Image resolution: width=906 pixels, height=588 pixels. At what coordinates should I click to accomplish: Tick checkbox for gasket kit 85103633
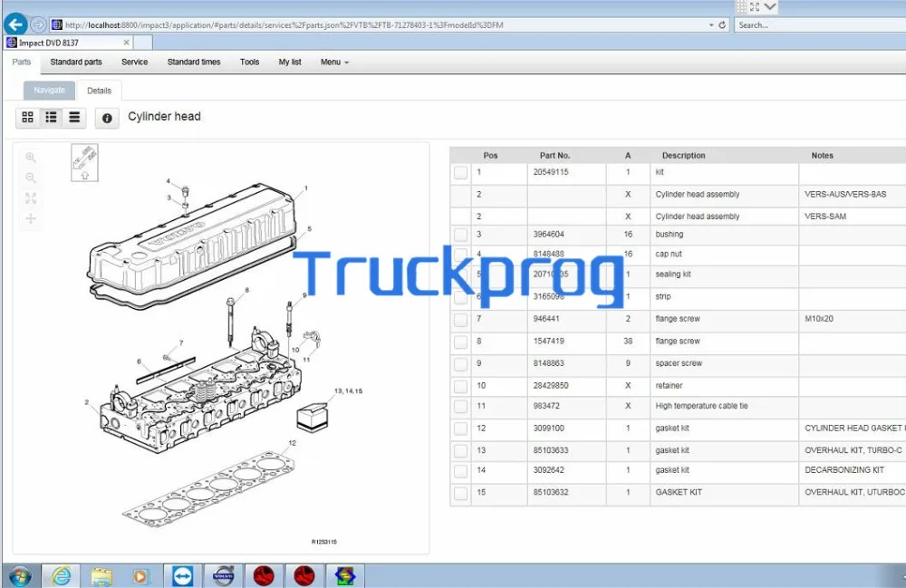(460, 450)
